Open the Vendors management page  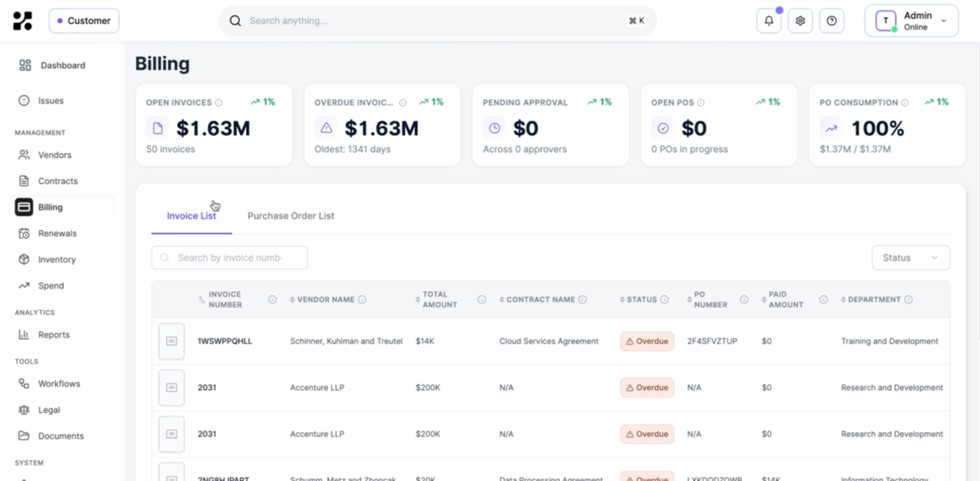coord(54,155)
